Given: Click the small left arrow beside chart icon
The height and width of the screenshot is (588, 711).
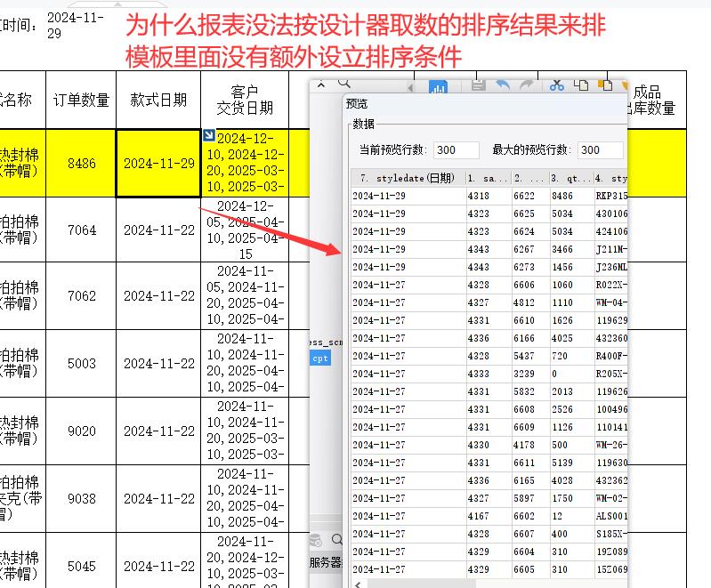Looking at the screenshot, I should [410, 87].
